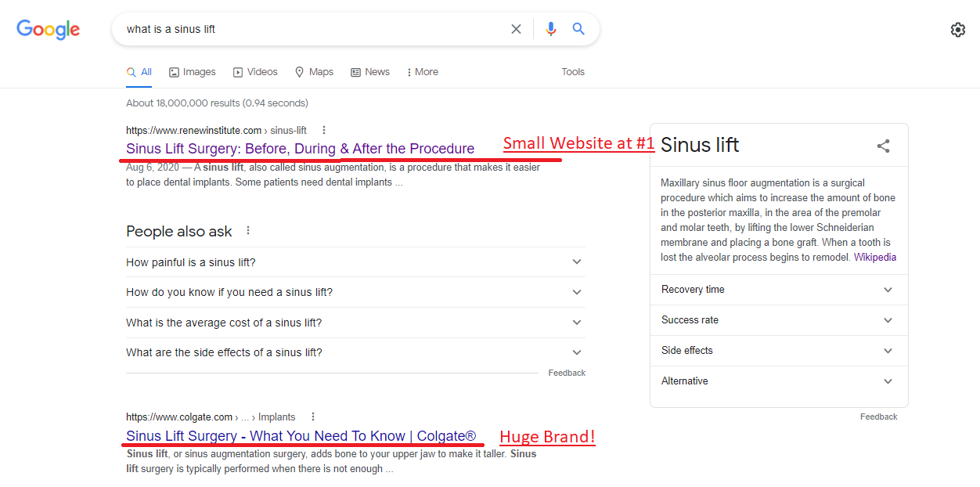Expand "What are the side effects" question

coord(355,352)
